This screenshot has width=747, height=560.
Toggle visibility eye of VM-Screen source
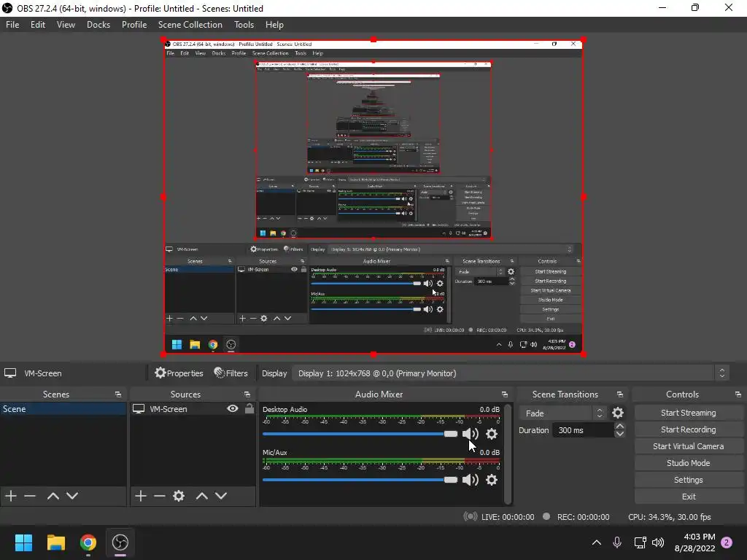point(233,408)
